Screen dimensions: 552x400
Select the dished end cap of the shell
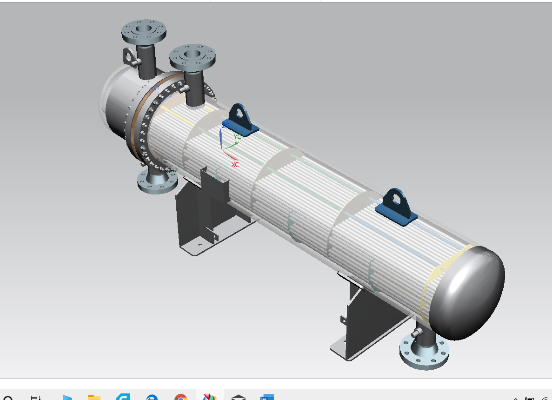coord(468,293)
